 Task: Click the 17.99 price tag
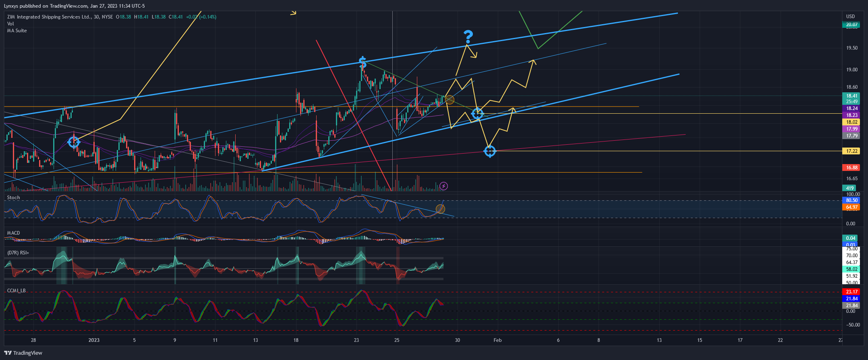851,129
